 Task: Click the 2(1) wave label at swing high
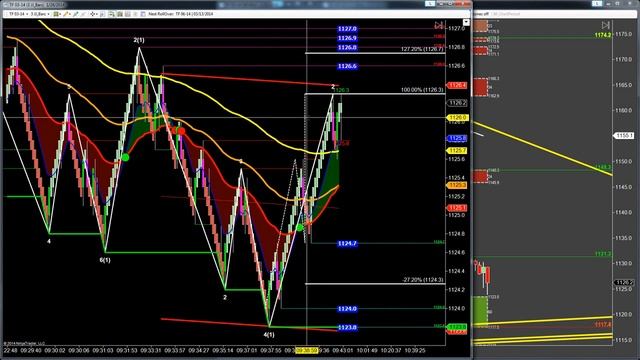pos(139,40)
